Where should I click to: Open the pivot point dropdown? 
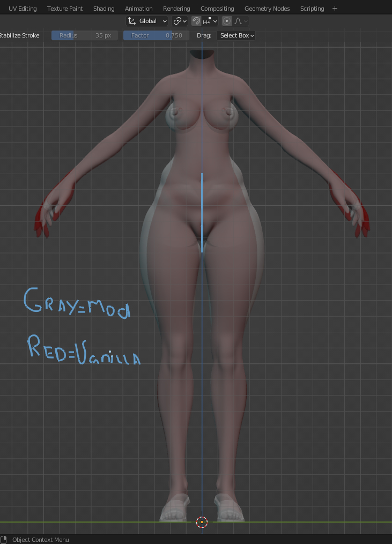tap(180, 21)
